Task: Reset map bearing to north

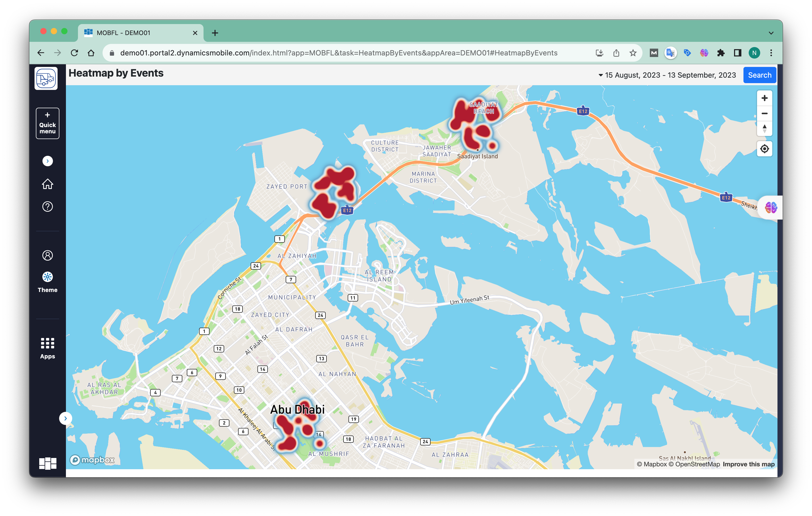Action: tap(764, 128)
